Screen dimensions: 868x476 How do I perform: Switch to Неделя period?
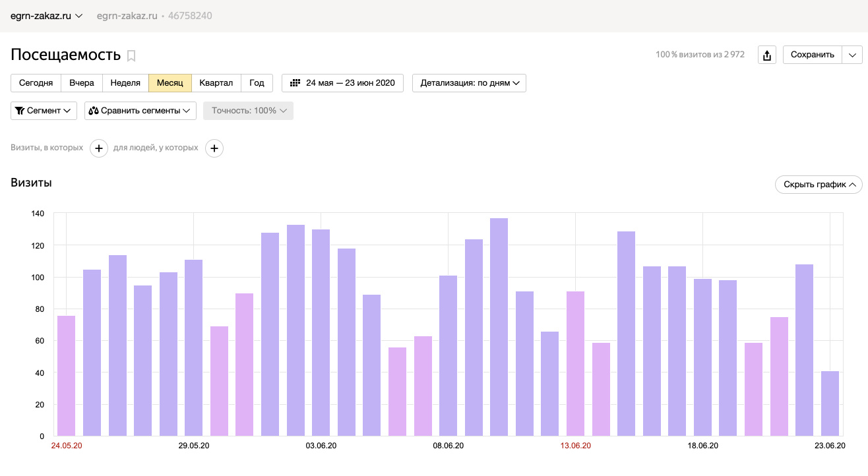coord(125,83)
